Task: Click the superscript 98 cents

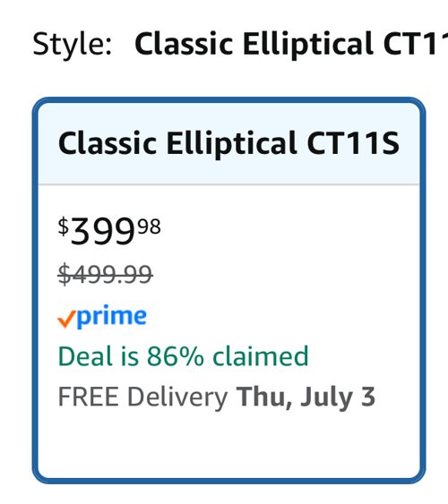Action: coord(150,226)
